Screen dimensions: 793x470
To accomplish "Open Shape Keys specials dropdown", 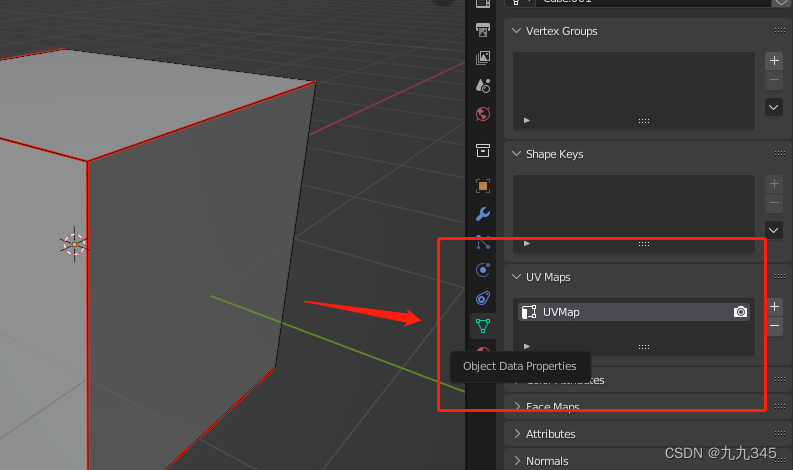I will (x=774, y=230).
